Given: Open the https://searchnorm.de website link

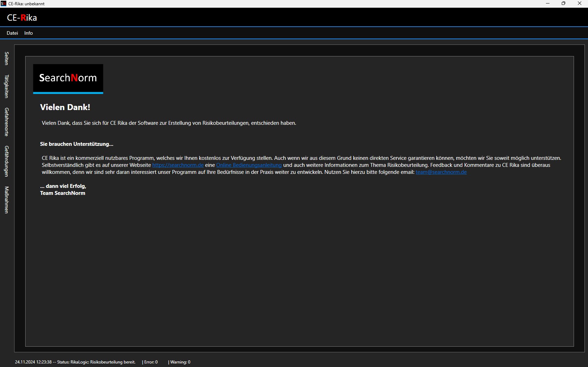Looking at the screenshot, I should pos(178,165).
